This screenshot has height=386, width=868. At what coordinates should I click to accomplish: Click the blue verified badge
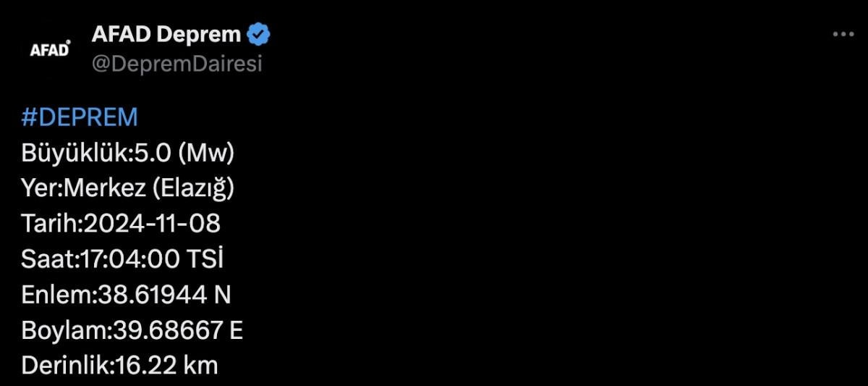point(259,34)
